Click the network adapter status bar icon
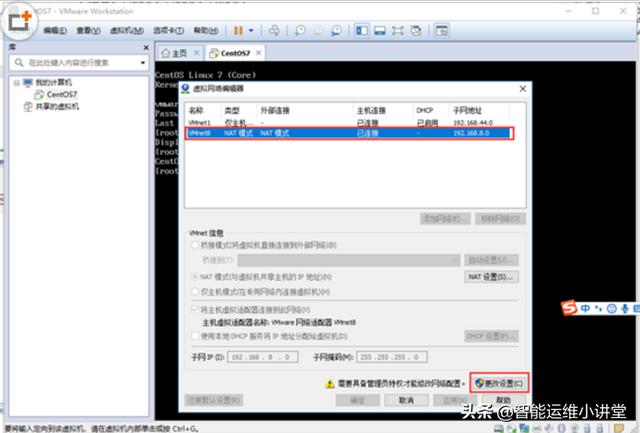The width and height of the screenshot is (640, 433). coord(524,429)
